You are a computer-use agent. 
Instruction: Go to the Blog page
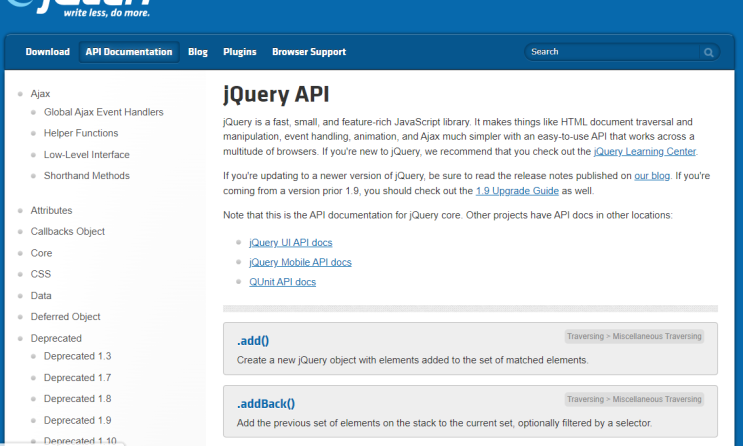coord(198,52)
